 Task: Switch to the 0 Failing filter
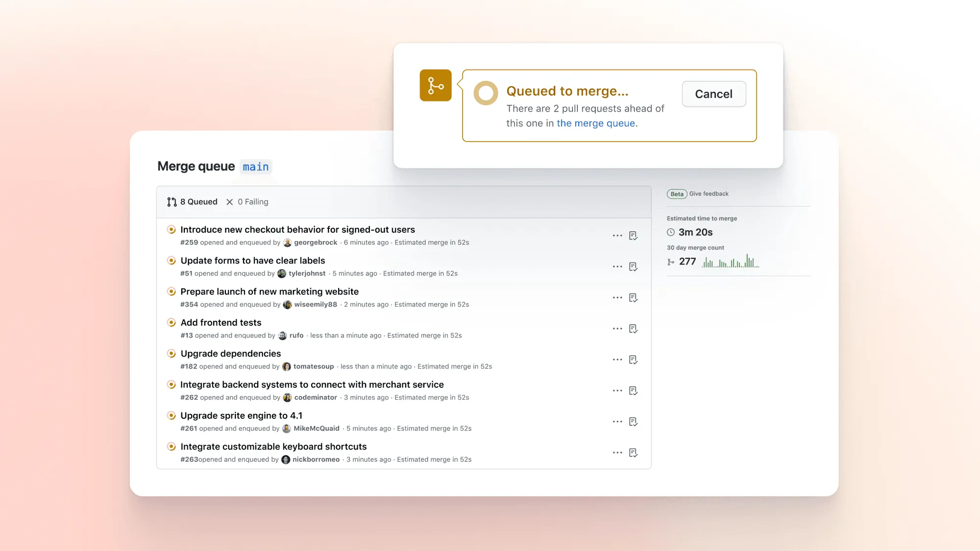point(253,201)
